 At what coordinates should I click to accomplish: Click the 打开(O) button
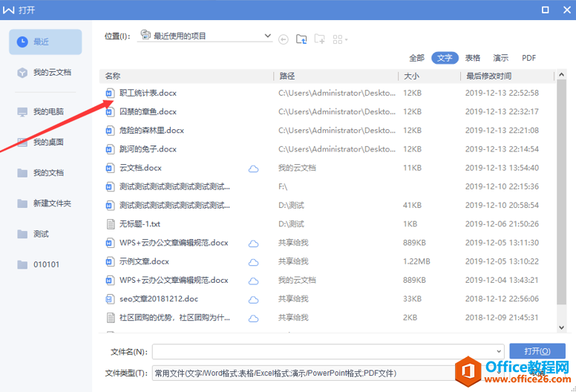(537, 351)
